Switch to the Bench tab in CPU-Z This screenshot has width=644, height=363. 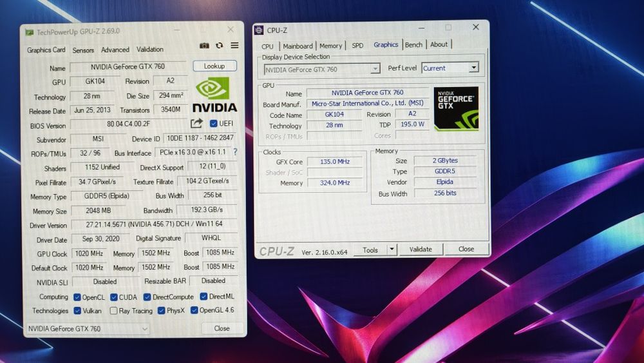(x=413, y=44)
